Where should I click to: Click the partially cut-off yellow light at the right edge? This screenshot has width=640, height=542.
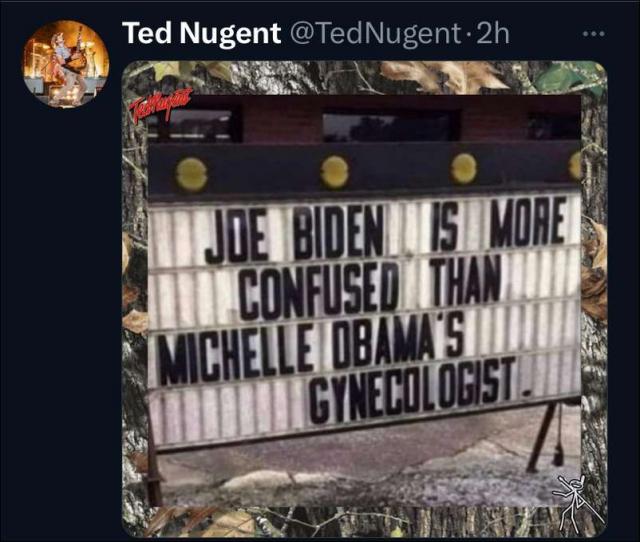(x=575, y=165)
